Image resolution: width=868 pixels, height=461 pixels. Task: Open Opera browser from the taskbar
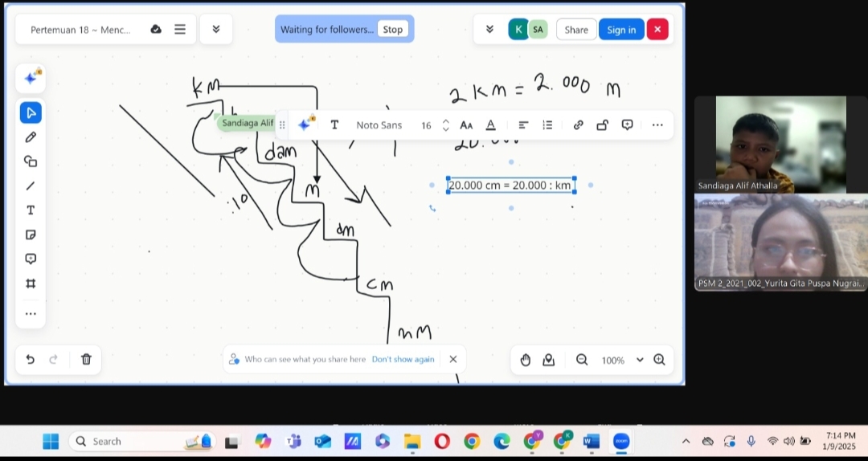(442, 441)
